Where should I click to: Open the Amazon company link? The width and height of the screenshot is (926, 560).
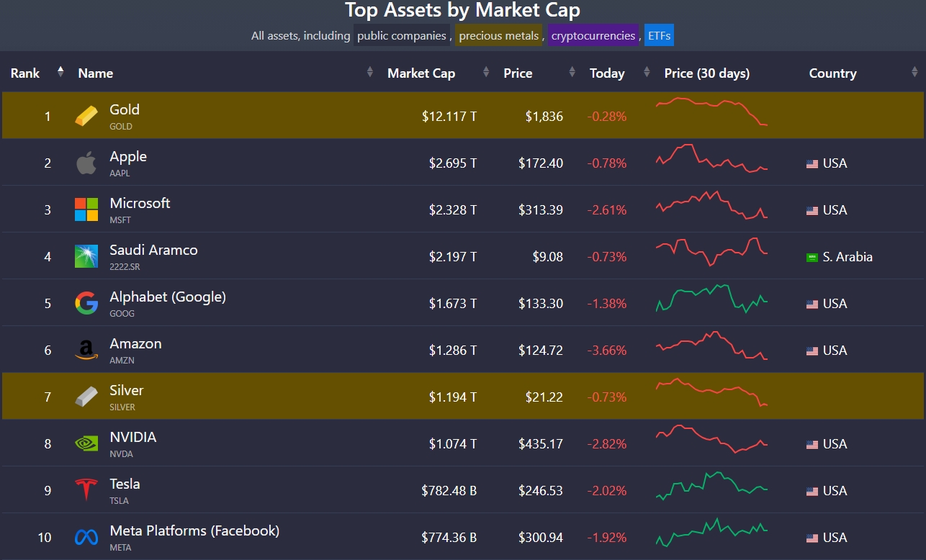[x=135, y=343]
